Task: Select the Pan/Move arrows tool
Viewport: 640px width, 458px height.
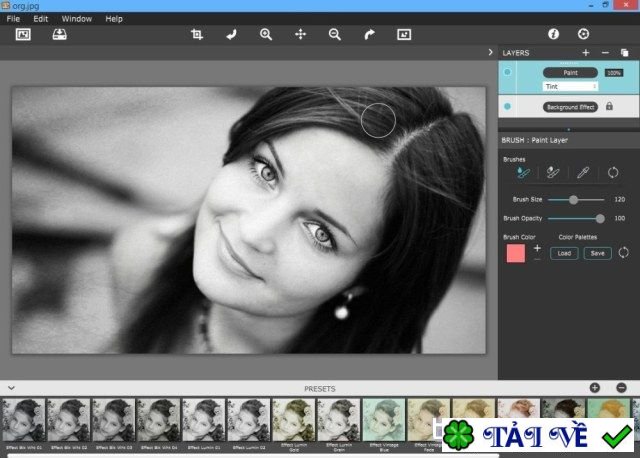Action: click(300, 34)
